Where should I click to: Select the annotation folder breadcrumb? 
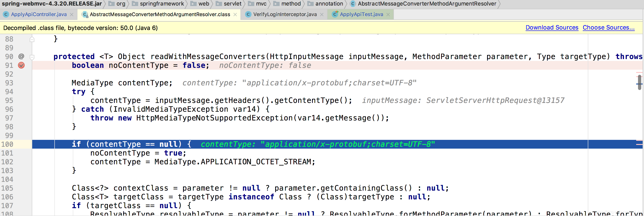pos(325,4)
